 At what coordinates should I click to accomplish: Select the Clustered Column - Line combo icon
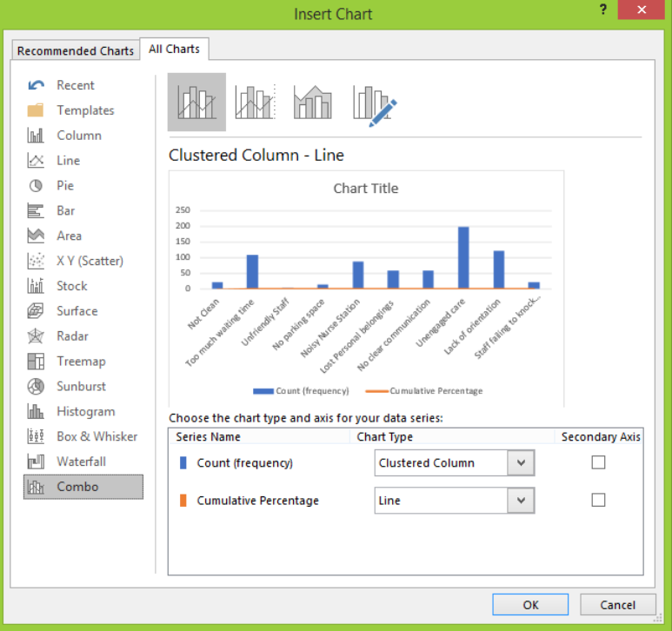coord(196,102)
